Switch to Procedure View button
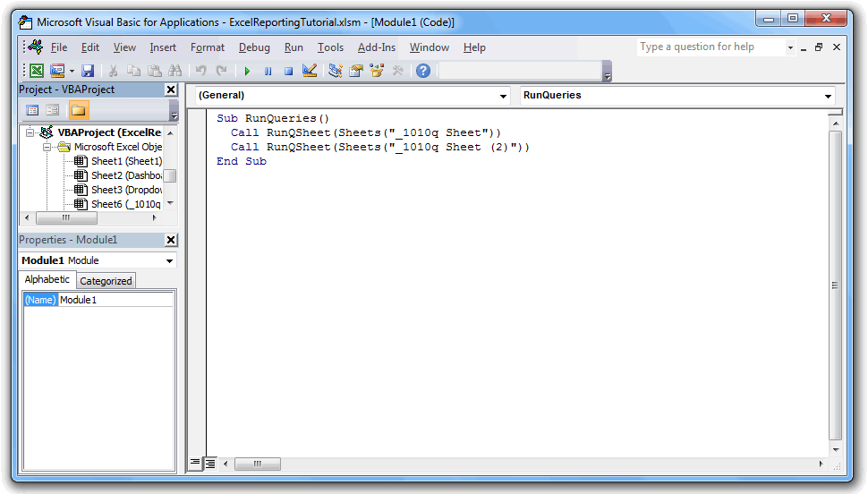Viewport: 868px width, 494px height. click(x=195, y=463)
